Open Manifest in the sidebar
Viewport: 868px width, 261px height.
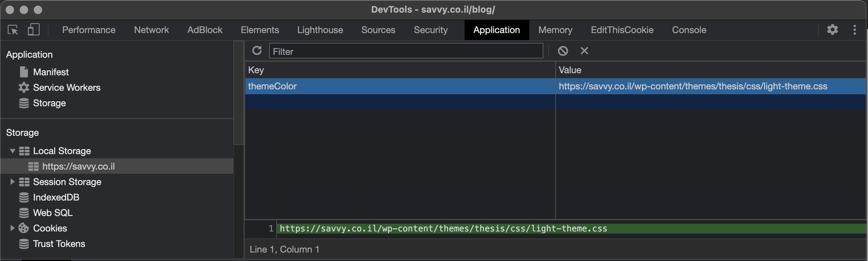point(51,72)
